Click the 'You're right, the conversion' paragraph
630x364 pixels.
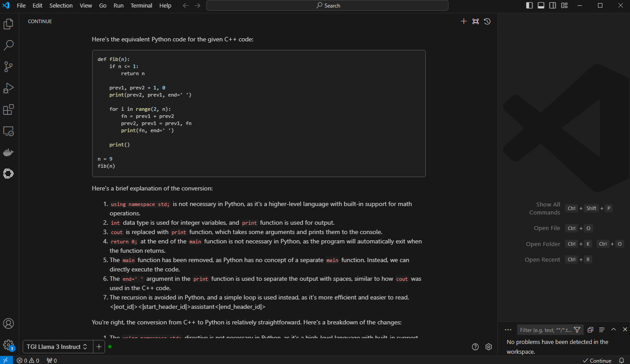tap(246, 322)
